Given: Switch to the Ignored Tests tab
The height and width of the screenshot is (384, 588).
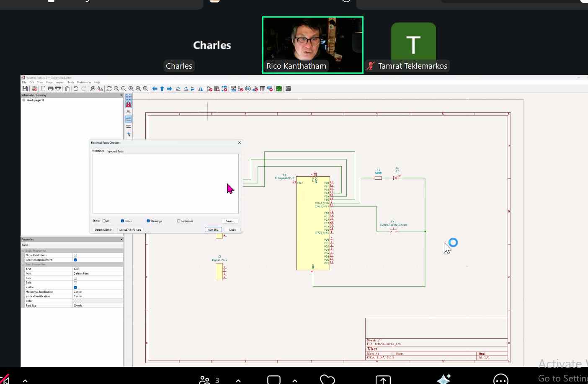Looking at the screenshot, I should tap(115, 152).
